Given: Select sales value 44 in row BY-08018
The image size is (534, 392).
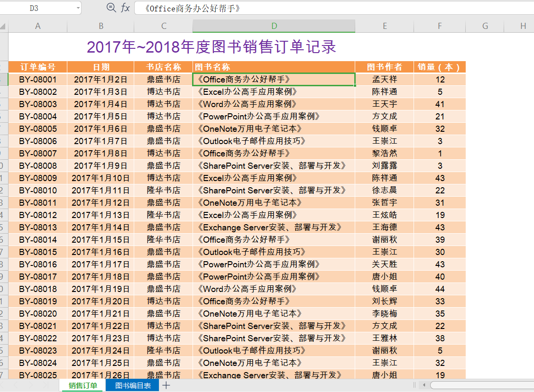Looking at the screenshot, I should pos(440,289).
